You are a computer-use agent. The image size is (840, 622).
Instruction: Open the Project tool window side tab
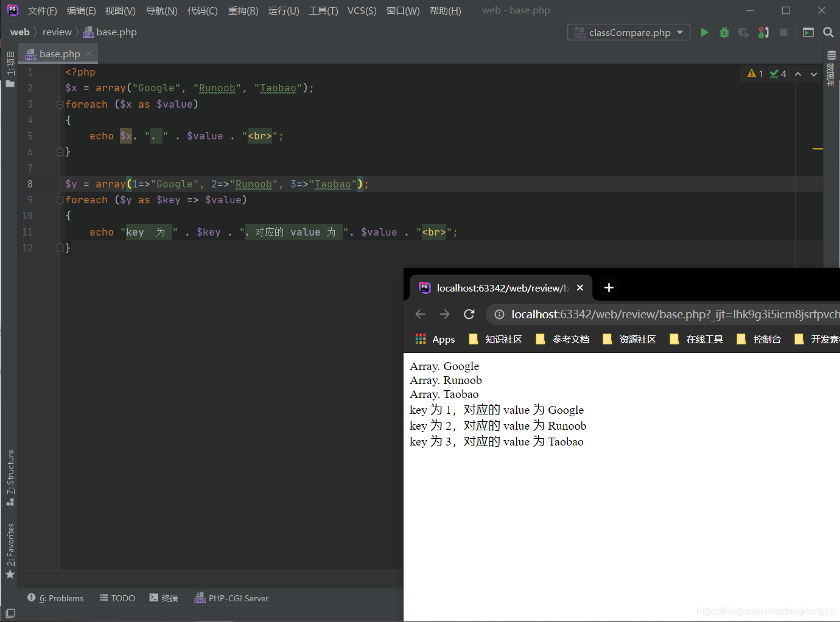(x=10, y=68)
